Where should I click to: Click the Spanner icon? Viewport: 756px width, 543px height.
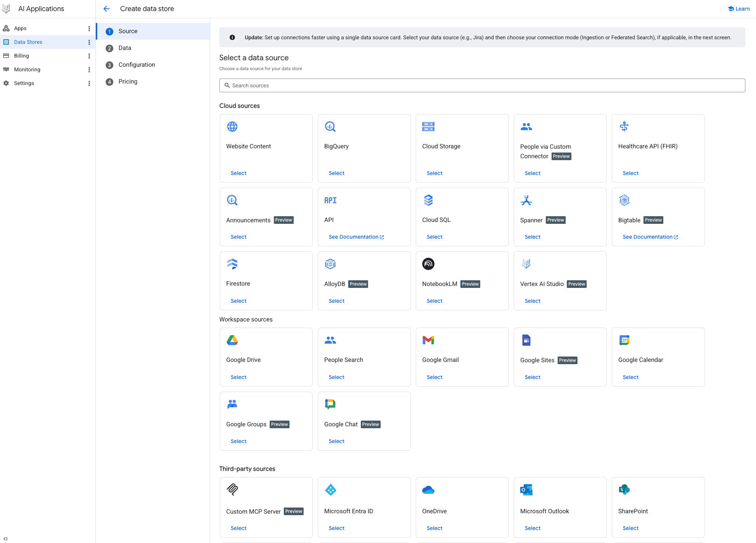pos(526,200)
